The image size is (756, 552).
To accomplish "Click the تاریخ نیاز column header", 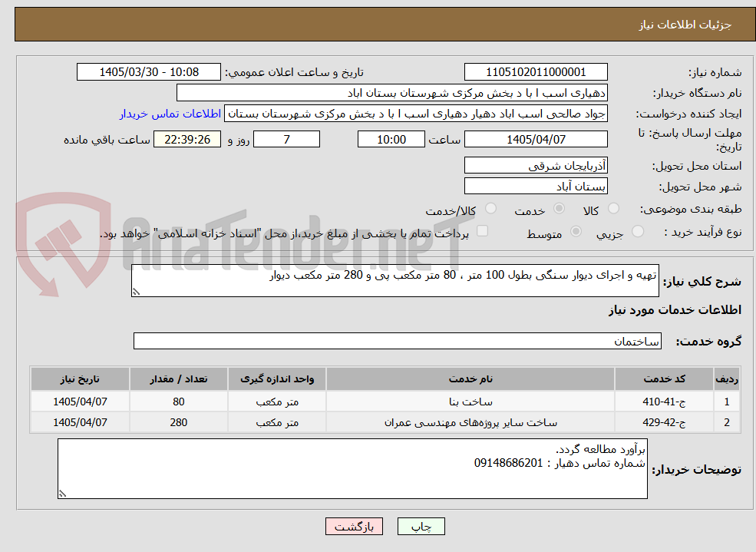I will pyautogui.click(x=80, y=379).
